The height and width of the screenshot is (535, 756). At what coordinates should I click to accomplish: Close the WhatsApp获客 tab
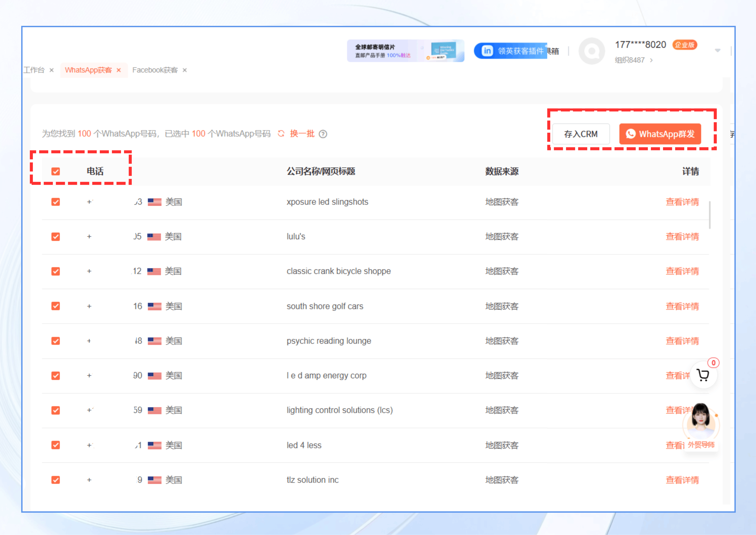119,70
